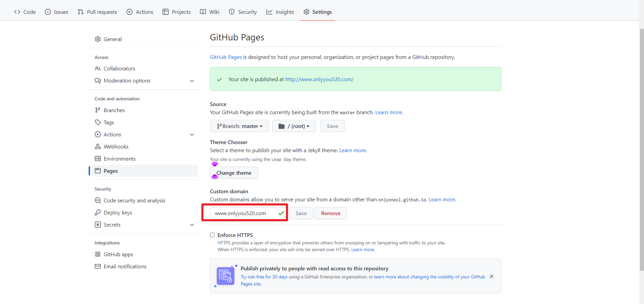
Task: Click the General gear icon in sidebar
Action: [98, 39]
